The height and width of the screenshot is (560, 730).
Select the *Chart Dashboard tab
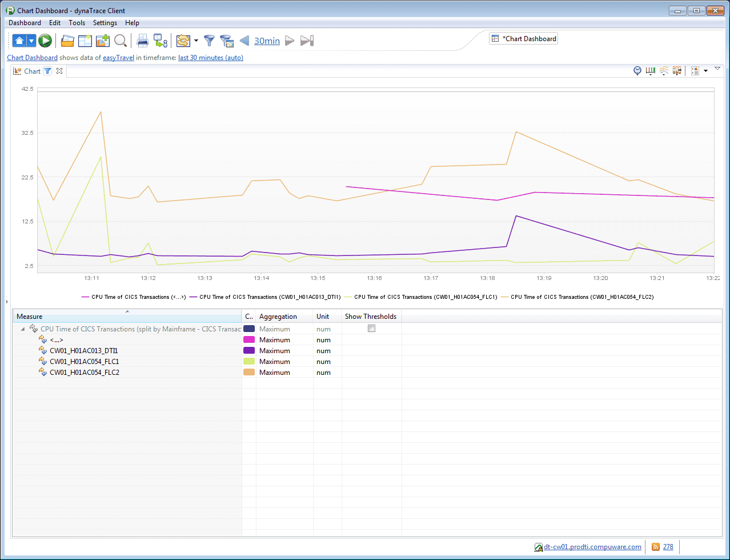tap(524, 39)
